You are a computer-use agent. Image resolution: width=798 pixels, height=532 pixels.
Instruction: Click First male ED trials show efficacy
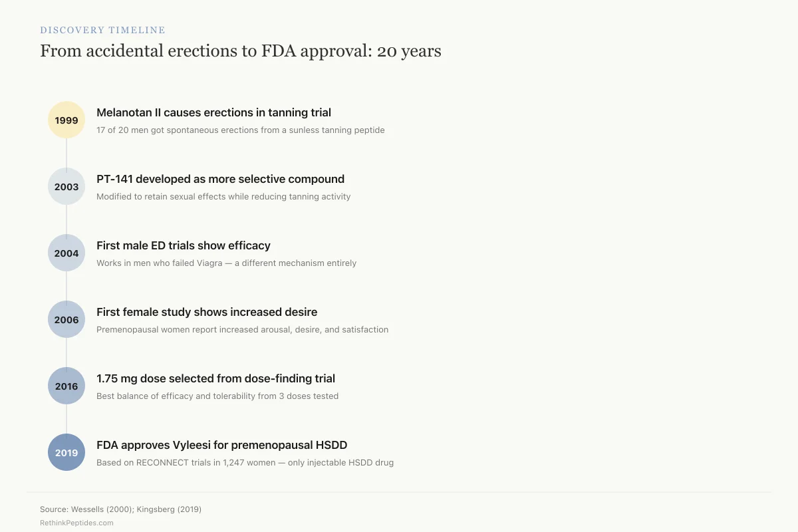184,245
